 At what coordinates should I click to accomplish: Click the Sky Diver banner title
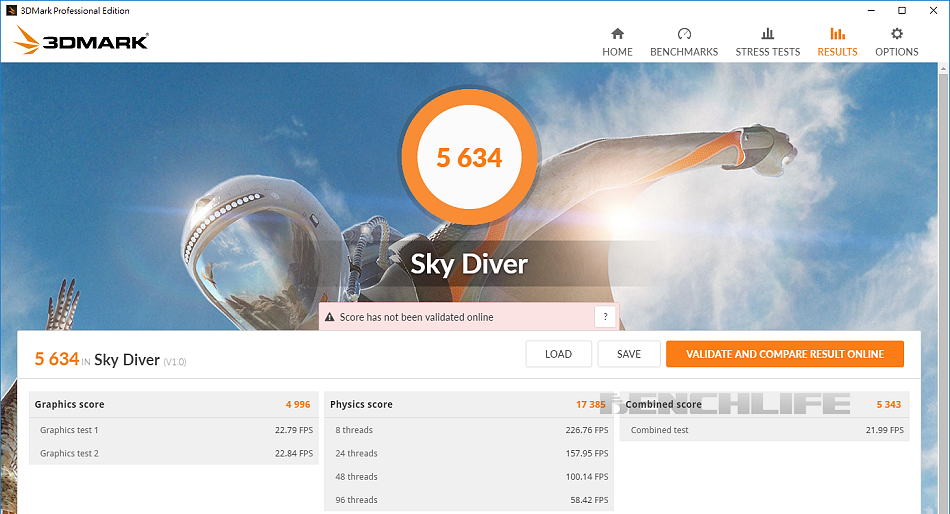pos(469,264)
